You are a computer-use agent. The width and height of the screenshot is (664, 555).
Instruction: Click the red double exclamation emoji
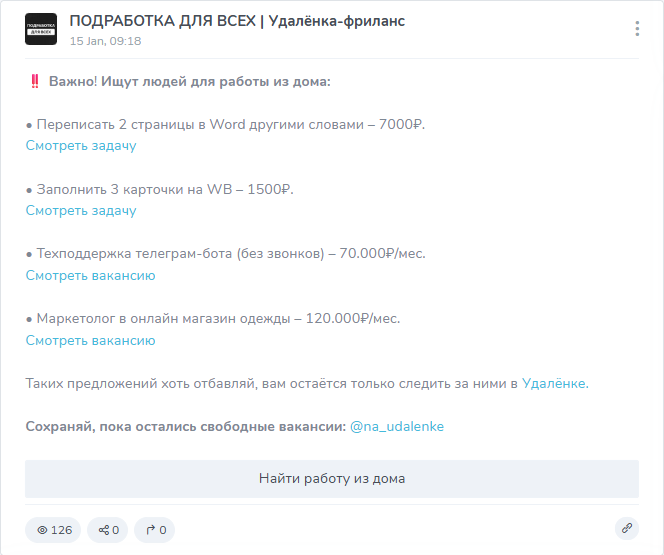(35, 81)
